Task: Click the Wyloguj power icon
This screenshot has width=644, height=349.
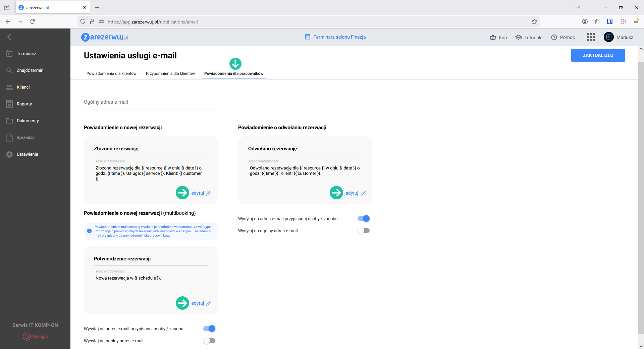Action: click(26, 336)
